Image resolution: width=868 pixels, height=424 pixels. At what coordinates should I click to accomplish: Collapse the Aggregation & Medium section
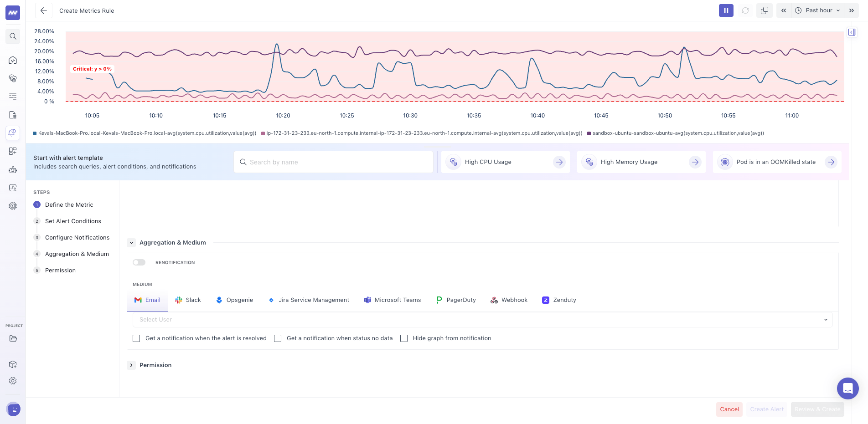131,243
